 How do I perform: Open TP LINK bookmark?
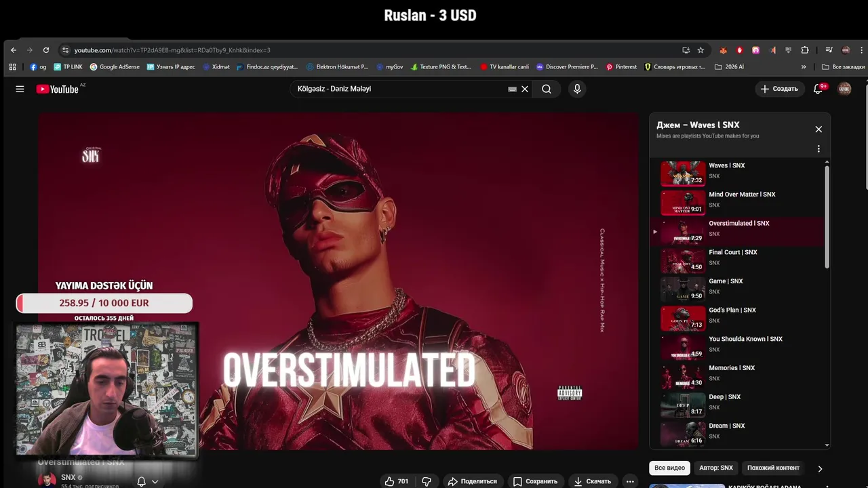(x=68, y=67)
